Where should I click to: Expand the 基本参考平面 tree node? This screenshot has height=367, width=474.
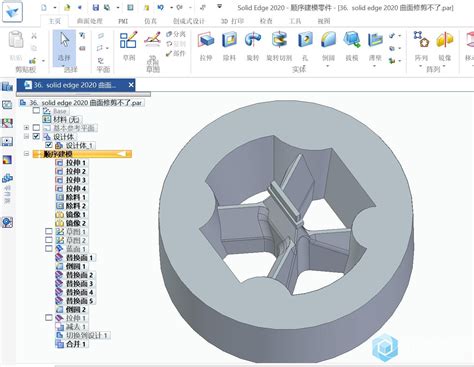click(x=26, y=128)
